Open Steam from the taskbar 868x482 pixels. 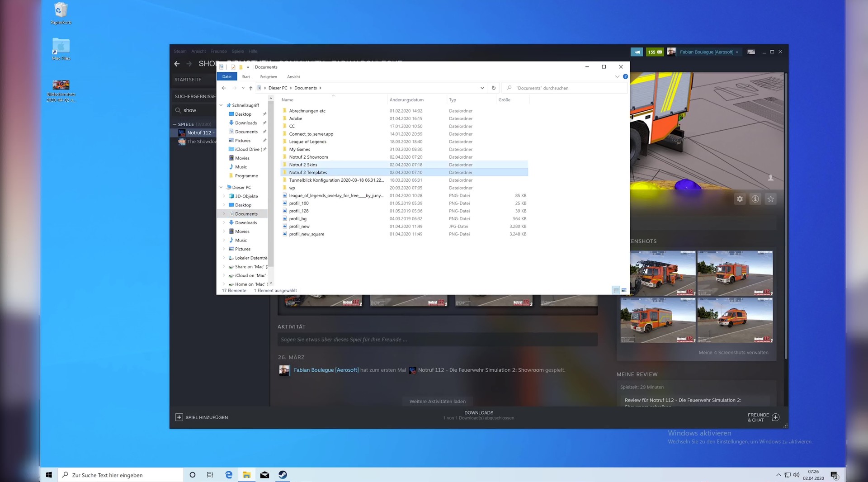283,475
